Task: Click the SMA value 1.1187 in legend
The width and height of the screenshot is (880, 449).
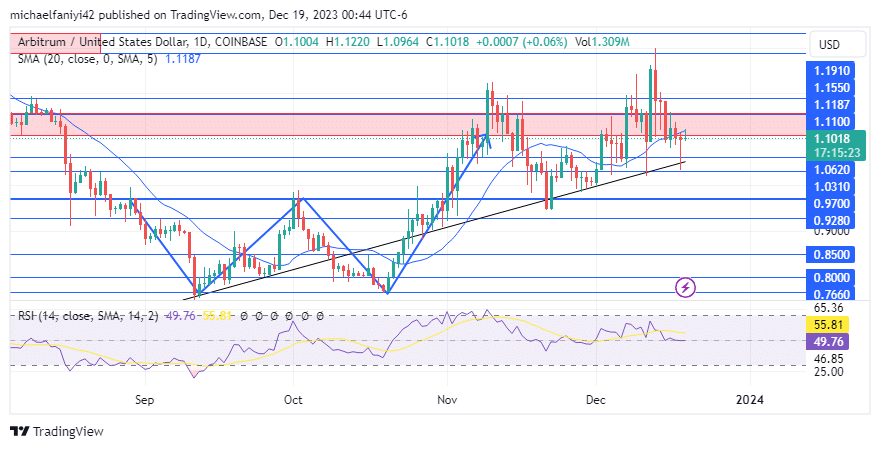Action: click(183, 58)
